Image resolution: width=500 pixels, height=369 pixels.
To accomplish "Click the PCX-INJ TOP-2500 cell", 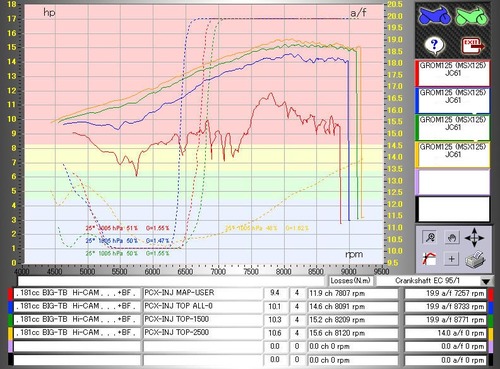I will [203, 333].
